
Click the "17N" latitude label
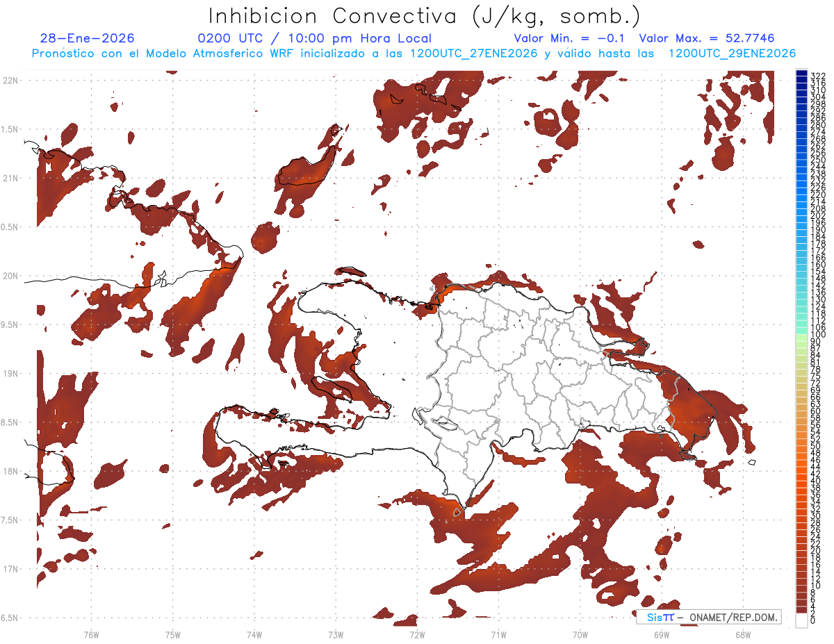click(x=10, y=569)
